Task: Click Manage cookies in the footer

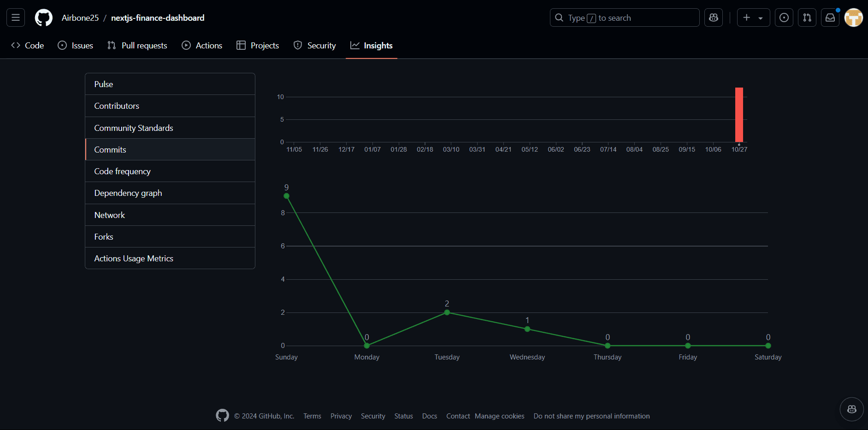Action: [500, 416]
